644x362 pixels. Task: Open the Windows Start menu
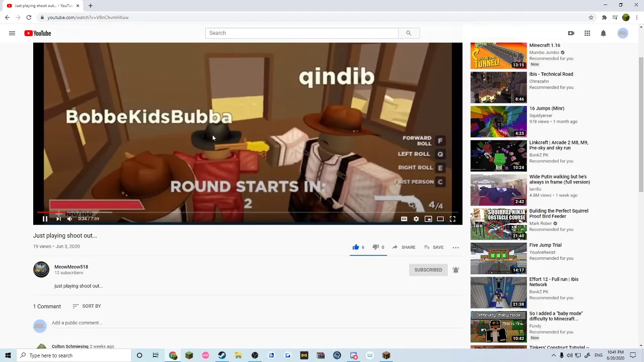tap(8, 355)
